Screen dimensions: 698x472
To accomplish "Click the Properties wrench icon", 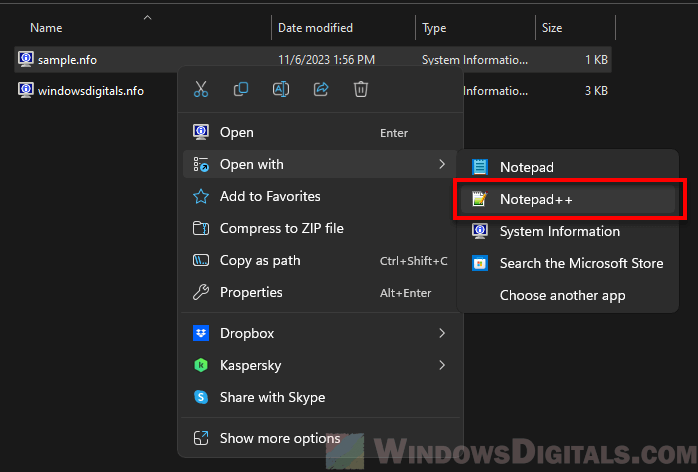I will [x=201, y=292].
